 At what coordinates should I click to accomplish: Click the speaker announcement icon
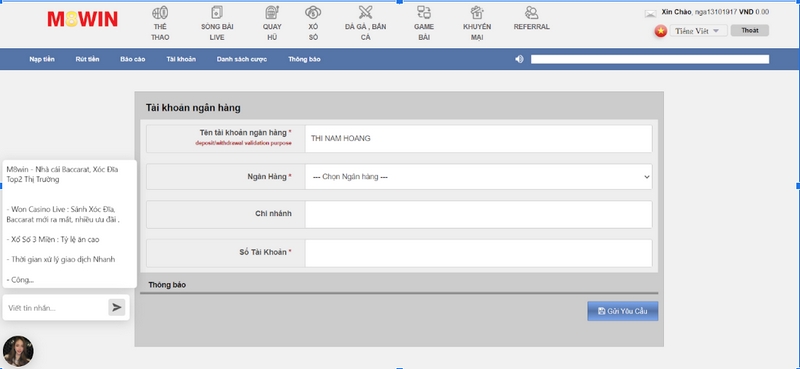click(519, 59)
